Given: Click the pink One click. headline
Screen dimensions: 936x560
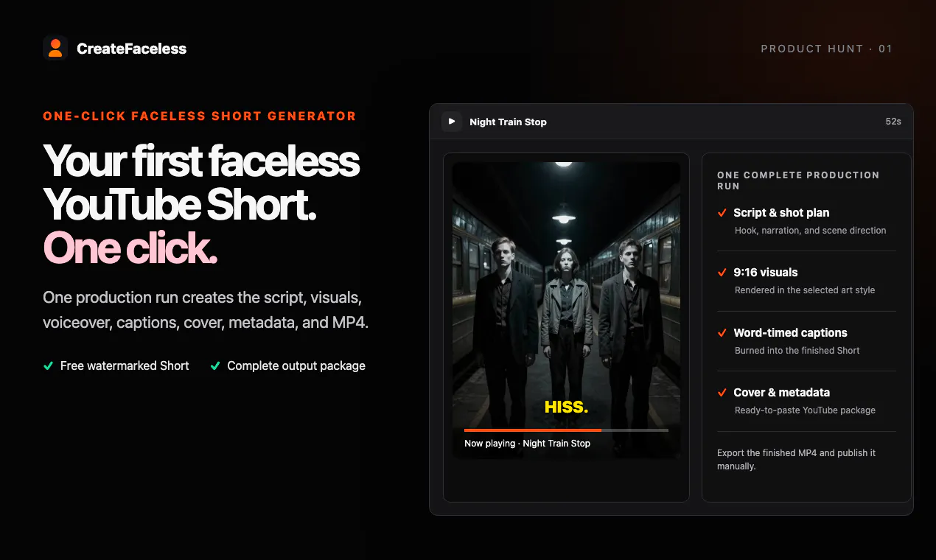Looking at the screenshot, I should point(130,248).
